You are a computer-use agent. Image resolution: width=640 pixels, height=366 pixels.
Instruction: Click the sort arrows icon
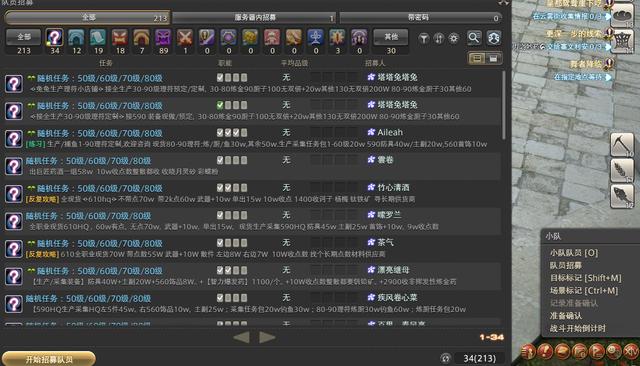439,39
